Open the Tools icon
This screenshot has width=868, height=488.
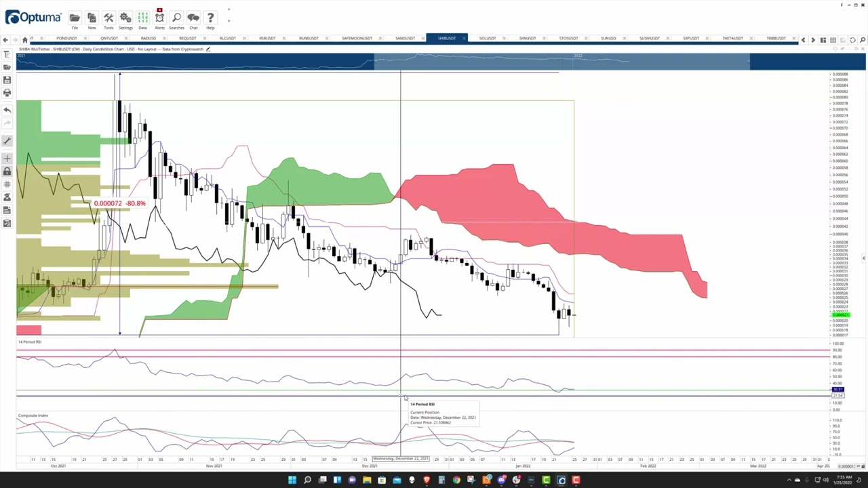click(108, 18)
